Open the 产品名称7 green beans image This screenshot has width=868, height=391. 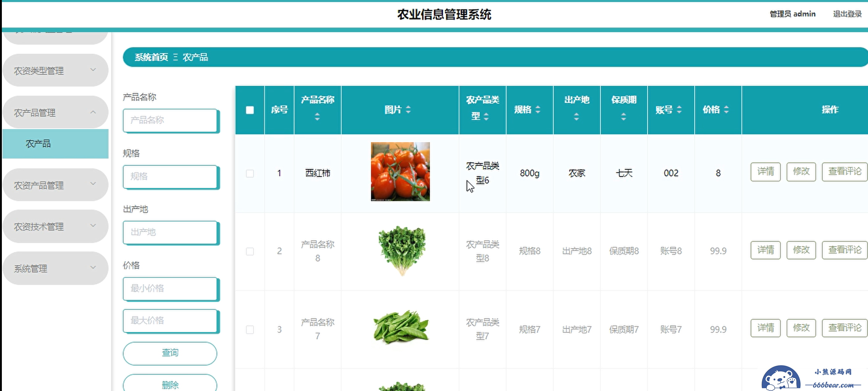point(401,327)
